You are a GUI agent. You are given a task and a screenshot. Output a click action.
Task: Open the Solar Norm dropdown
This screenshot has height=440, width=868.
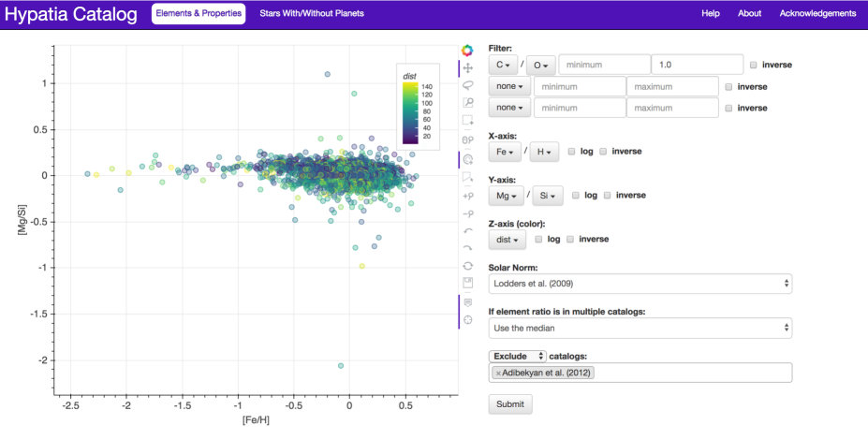tap(640, 283)
